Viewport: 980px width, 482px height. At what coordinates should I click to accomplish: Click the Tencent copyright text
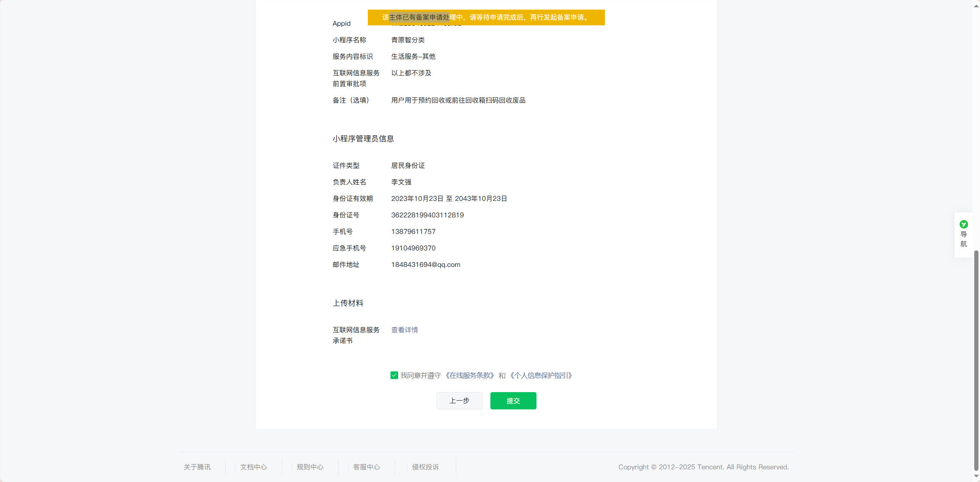pos(703,467)
